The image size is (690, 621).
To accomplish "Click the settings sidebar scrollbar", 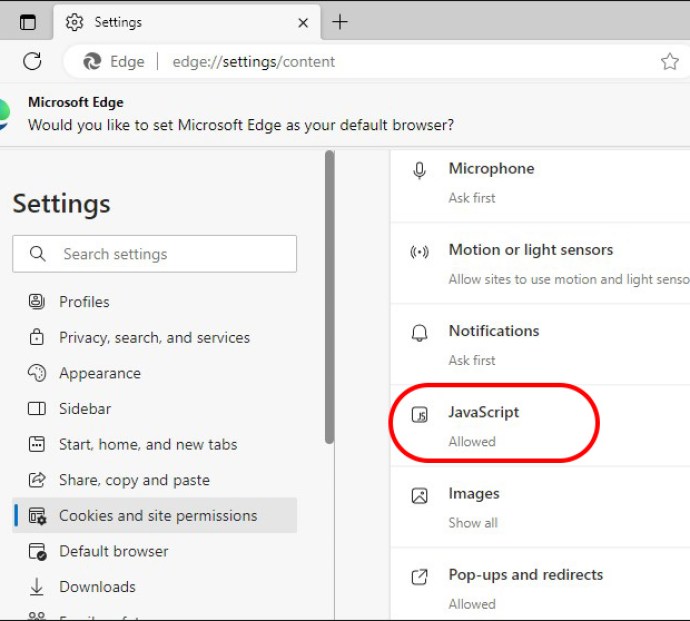I will [x=330, y=297].
